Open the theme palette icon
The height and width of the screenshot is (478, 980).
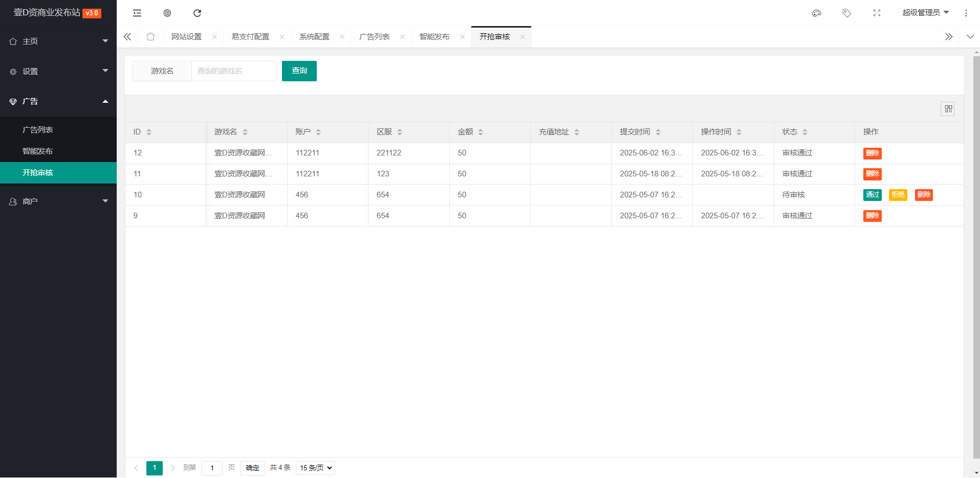tap(817, 13)
